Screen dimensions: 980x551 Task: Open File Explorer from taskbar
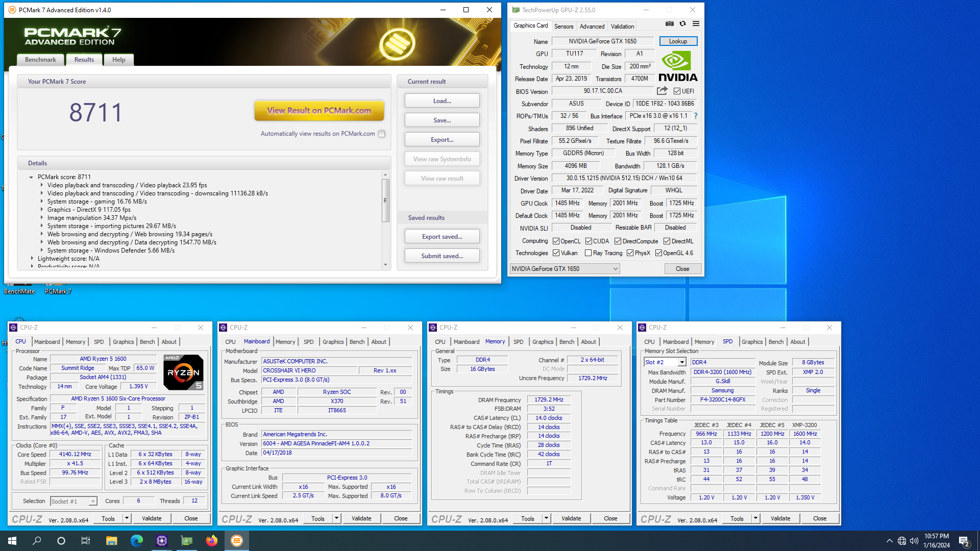coord(111,541)
